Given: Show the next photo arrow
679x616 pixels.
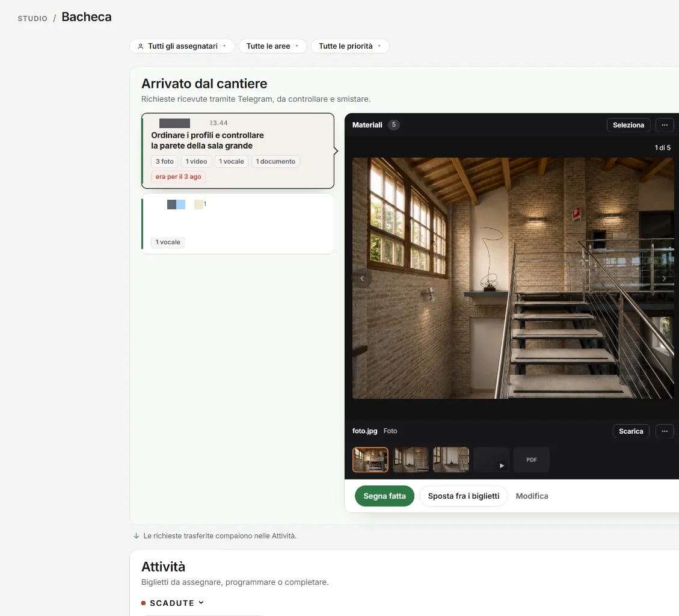Looking at the screenshot, I should 664,279.
